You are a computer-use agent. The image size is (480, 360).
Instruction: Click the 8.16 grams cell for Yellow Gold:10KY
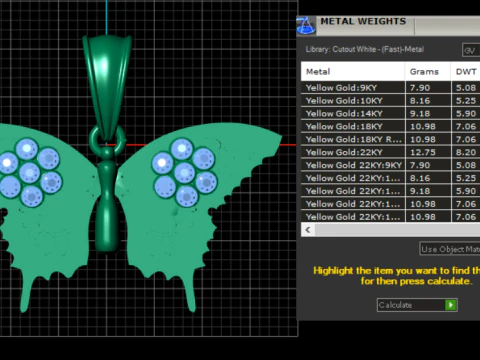pos(428,101)
